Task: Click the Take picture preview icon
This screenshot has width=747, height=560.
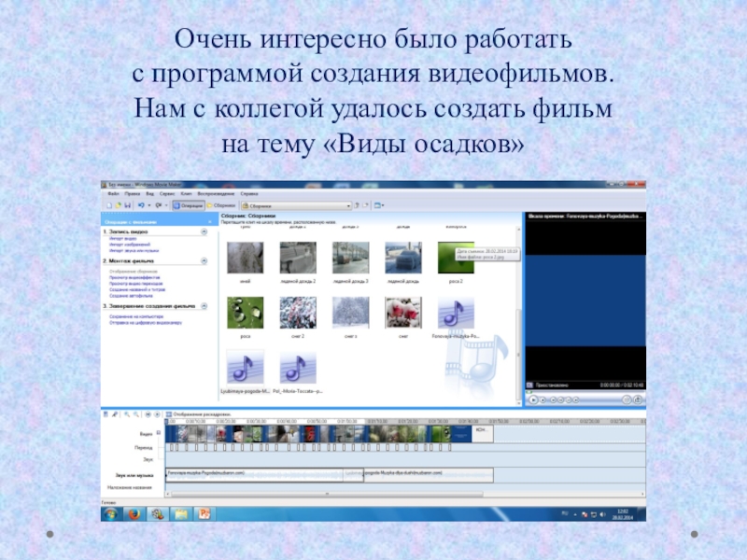Action: tap(638, 400)
